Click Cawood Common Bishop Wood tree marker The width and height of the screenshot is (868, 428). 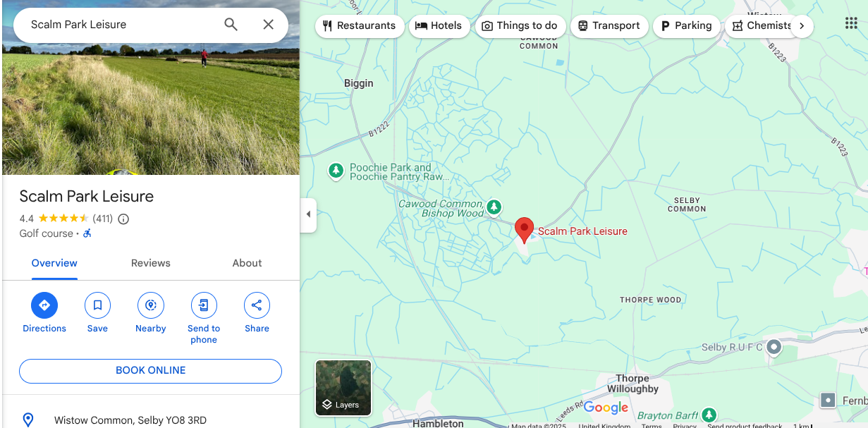pyautogui.click(x=494, y=207)
